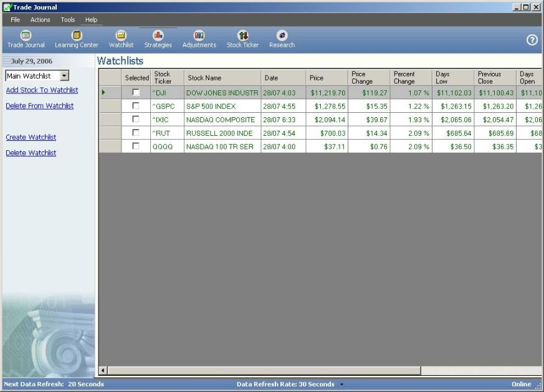The height and width of the screenshot is (392, 544).
Task: Open the Actions menu
Action: (x=41, y=20)
